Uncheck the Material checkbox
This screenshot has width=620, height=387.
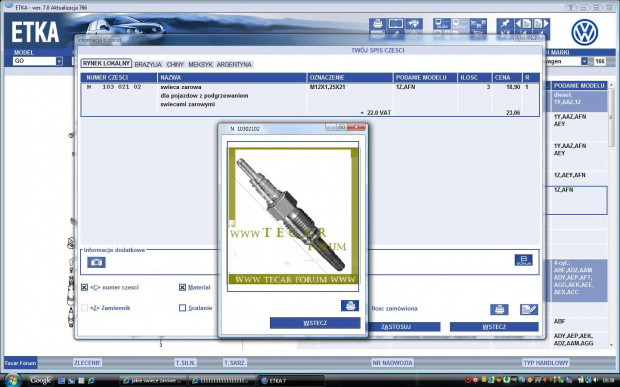(x=182, y=287)
